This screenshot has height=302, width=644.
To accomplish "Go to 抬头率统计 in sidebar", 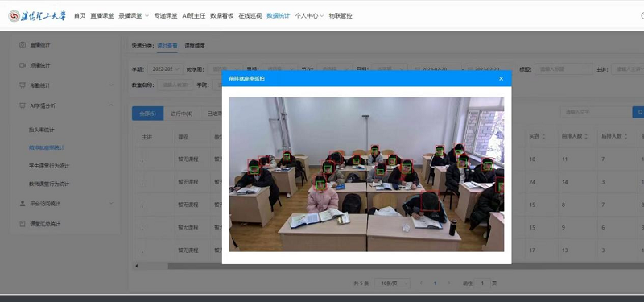I will [42, 130].
